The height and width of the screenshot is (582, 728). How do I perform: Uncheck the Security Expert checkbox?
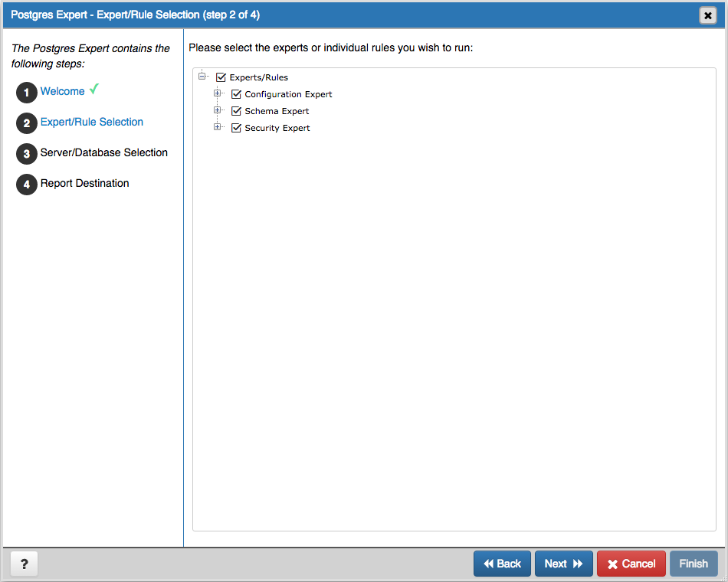(x=236, y=128)
